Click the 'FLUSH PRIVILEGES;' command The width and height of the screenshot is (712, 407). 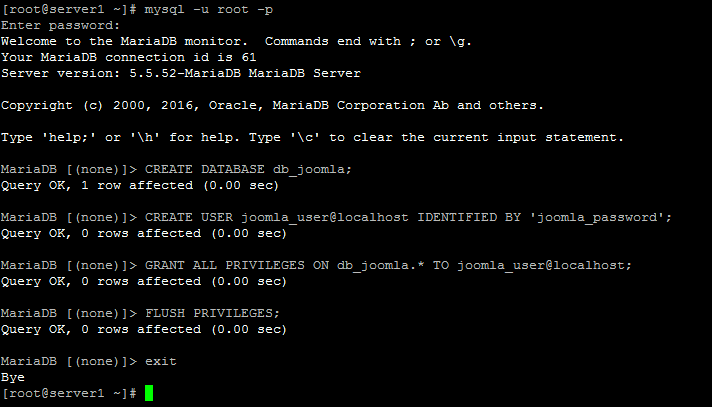[212, 313]
